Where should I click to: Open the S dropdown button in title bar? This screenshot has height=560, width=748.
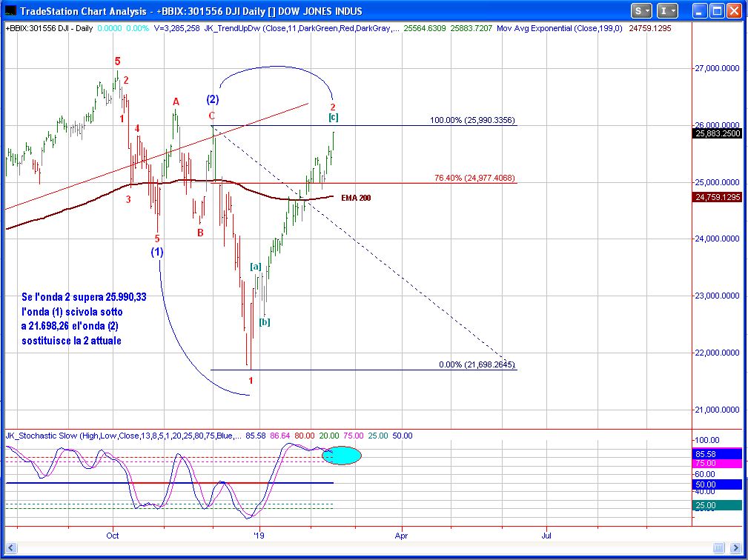642,10
